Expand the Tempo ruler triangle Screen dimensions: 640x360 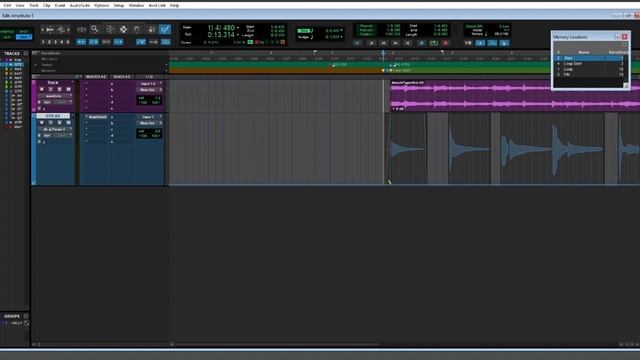[x=36, y=65]
